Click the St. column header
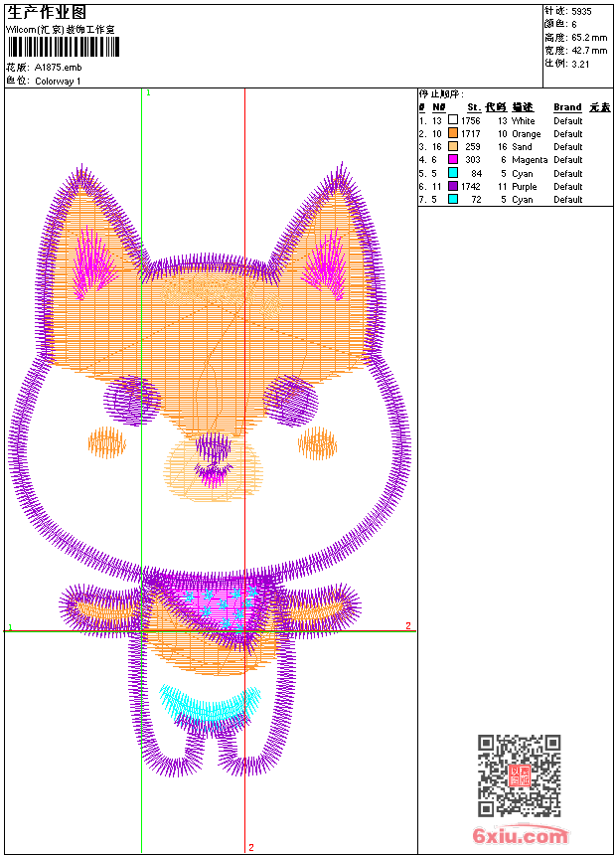Image resolution: width=616 pixels, height=855 pixels. pyautogui.click(x=474, y=107)
